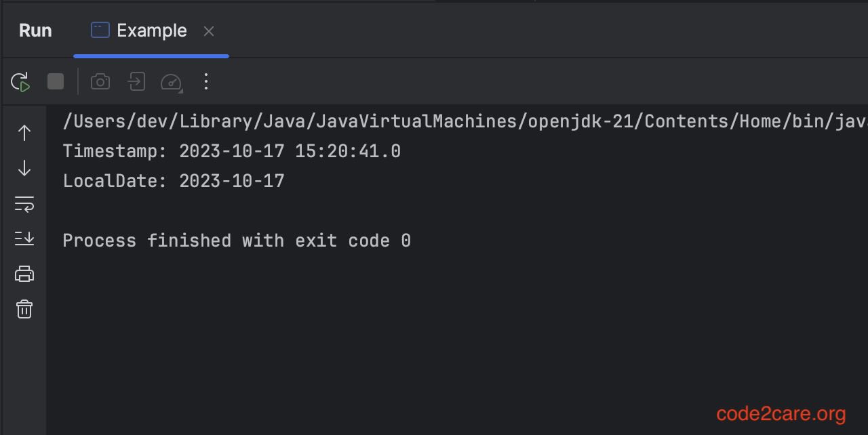Capture a thread dump with the camera icon
This screenshot has width=868, height=435.
pyautogui.click(x=100, y=81)
